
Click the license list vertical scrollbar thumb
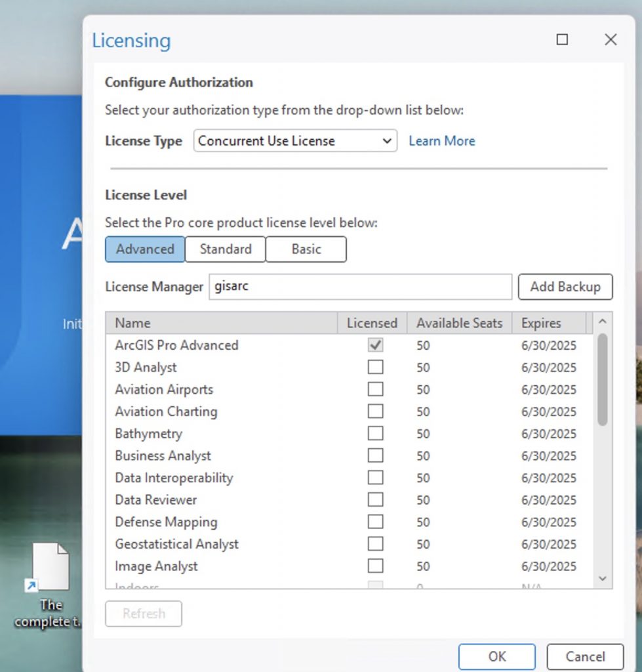pyautogui.click(x=603, y=379)
